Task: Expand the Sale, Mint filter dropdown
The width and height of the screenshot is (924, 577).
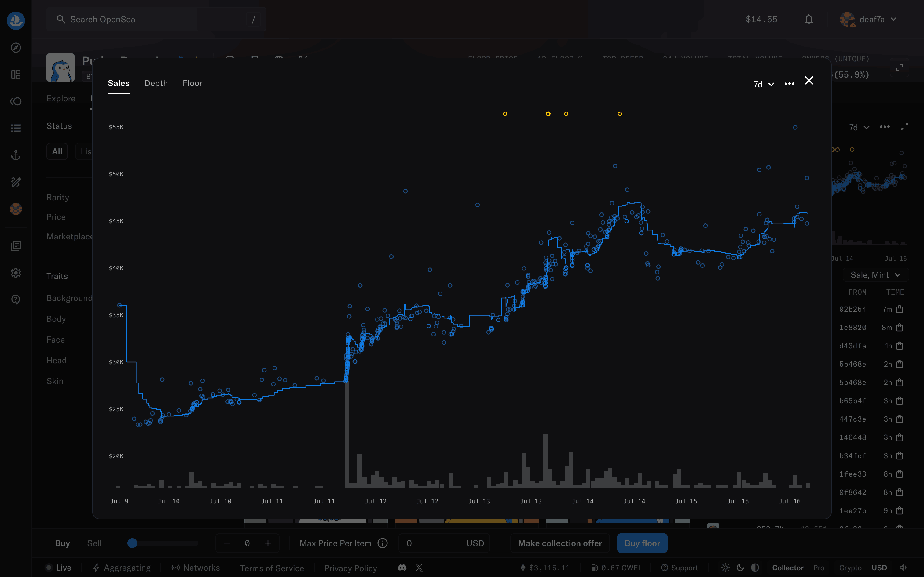Action: [875, 275]
